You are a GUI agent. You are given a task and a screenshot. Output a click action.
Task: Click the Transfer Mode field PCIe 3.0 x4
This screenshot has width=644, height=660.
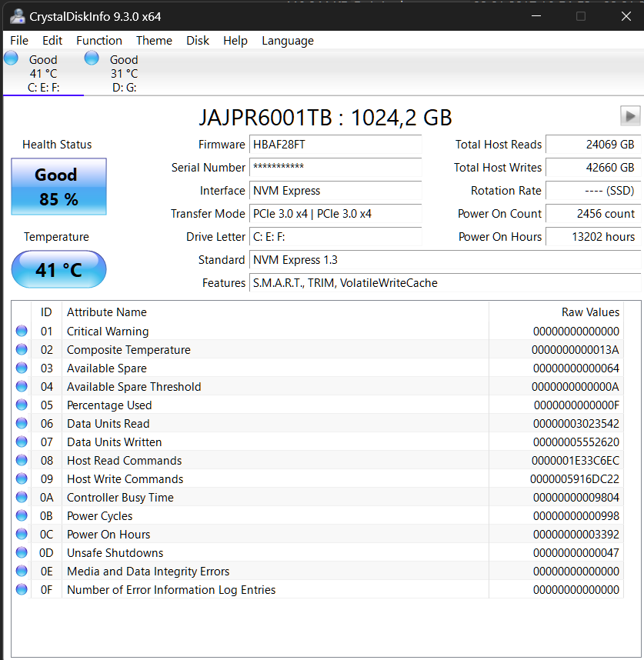(335, 214)
